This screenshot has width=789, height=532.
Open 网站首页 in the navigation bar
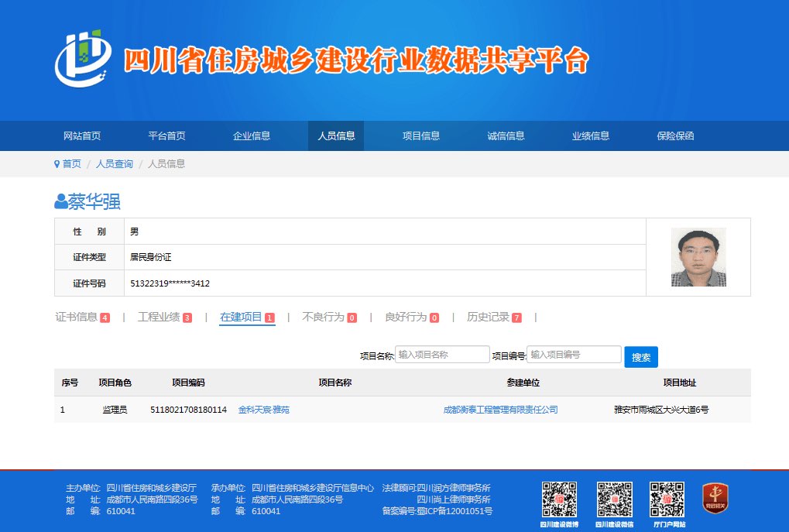coord(82,136)
